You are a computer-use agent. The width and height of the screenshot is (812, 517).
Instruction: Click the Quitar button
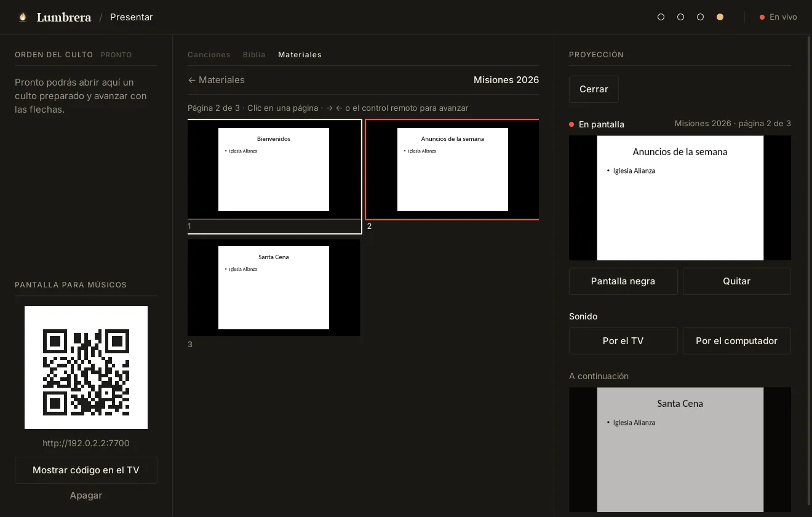[737, 281]
